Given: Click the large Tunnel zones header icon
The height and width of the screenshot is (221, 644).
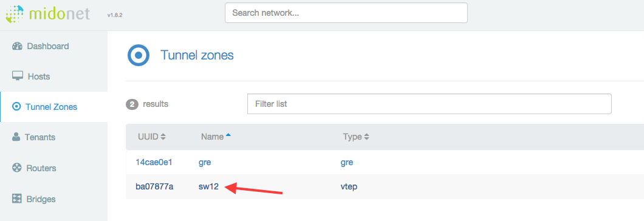Looking at the screenshot, I should [139, 55].
